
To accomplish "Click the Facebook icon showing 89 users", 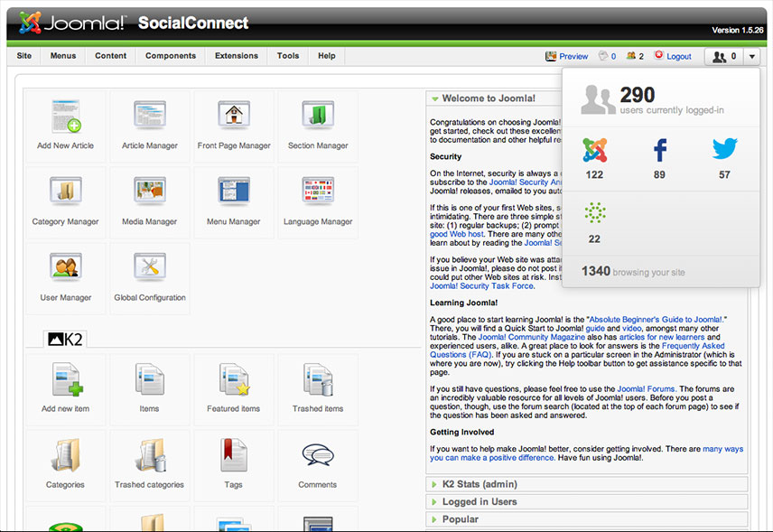I will 659,150.
